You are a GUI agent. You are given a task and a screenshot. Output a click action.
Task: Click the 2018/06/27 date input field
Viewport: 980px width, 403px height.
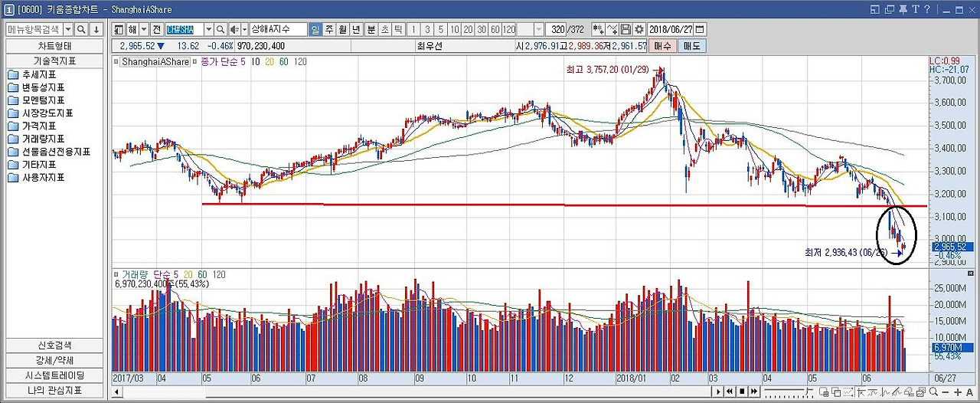670,29
